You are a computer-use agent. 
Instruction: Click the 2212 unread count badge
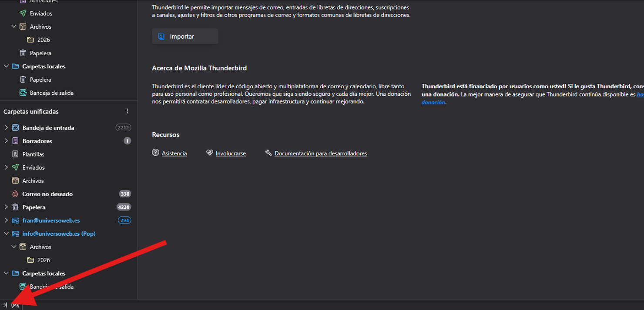coord(123,128)
